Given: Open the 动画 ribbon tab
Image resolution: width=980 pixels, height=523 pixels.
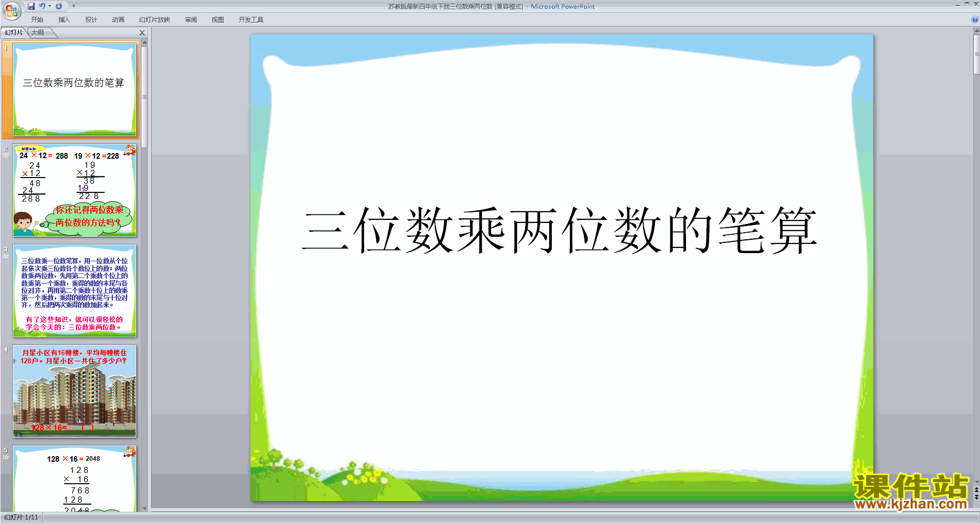Looking at the screenshot, I should pos(118,20).
